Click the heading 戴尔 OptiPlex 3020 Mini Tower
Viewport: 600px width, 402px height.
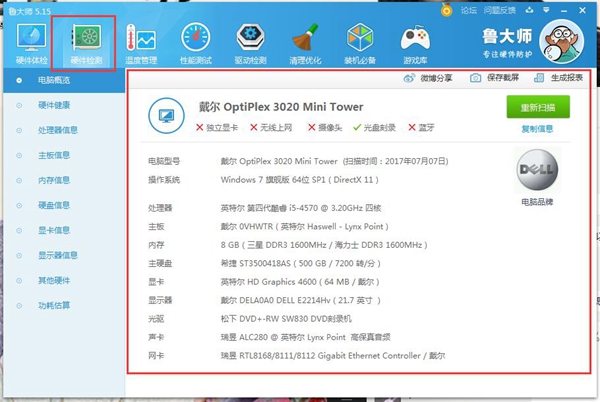tap(281, 107)
